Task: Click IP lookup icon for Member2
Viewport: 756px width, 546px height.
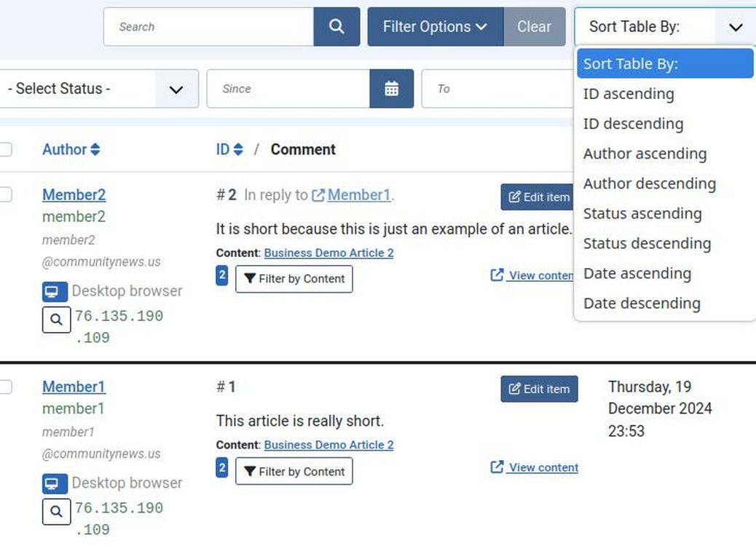Action: coord(56,320)
